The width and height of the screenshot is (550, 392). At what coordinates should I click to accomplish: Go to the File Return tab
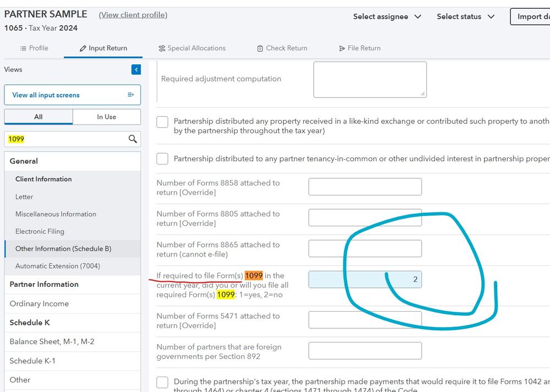360,48
